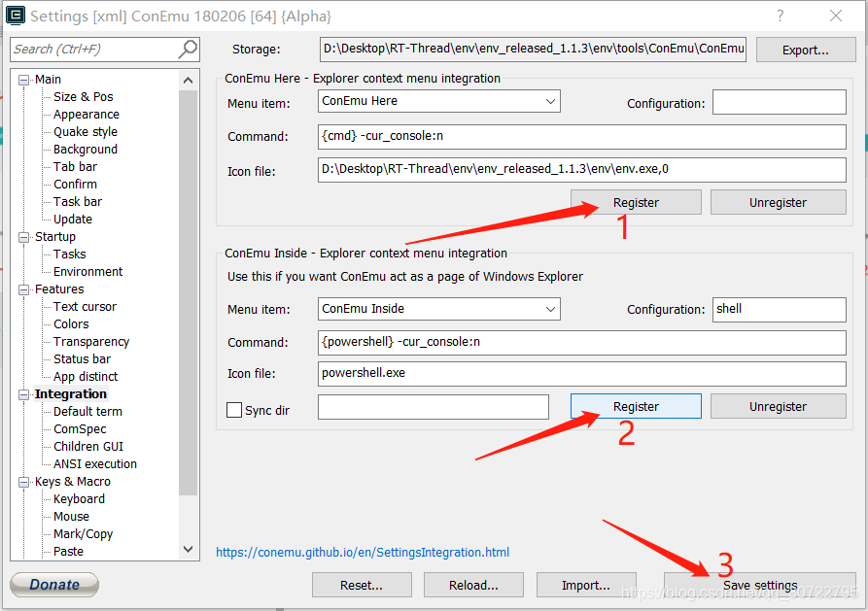Select the Confirm settings page
868x611 pixels.
coord(75,185)
